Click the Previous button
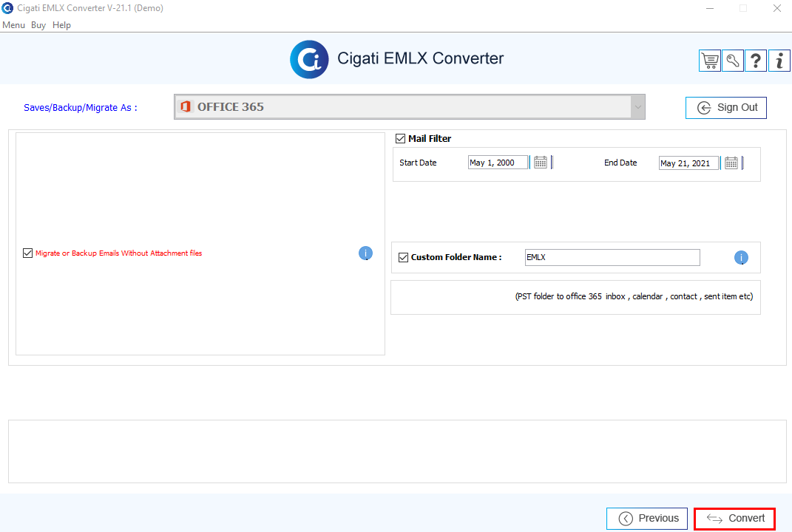The width and height of the screenshot is (792, 532). 647,519
